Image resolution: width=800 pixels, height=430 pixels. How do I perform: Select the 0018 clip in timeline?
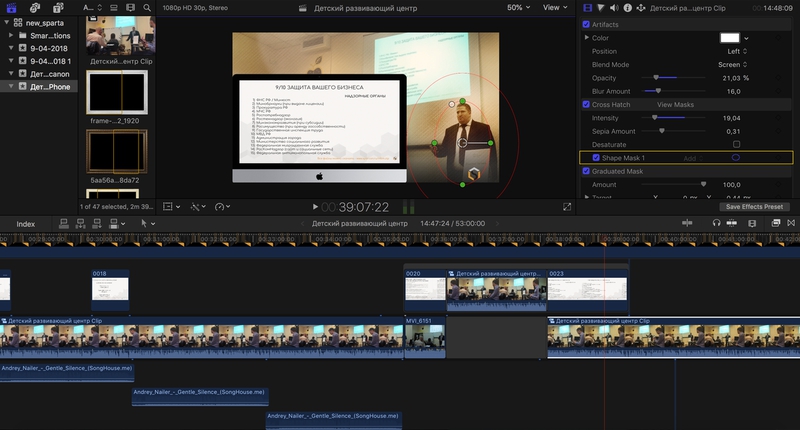click(110, 290)
